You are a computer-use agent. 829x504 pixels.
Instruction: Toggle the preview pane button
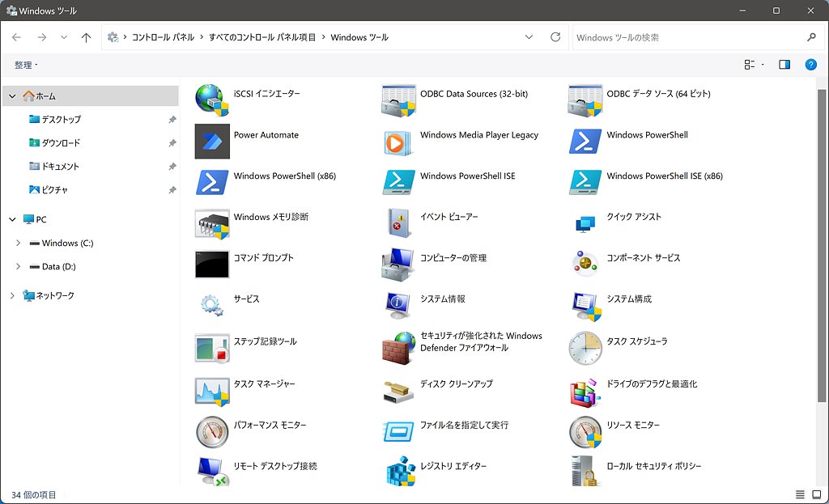[x=784, y=65]
